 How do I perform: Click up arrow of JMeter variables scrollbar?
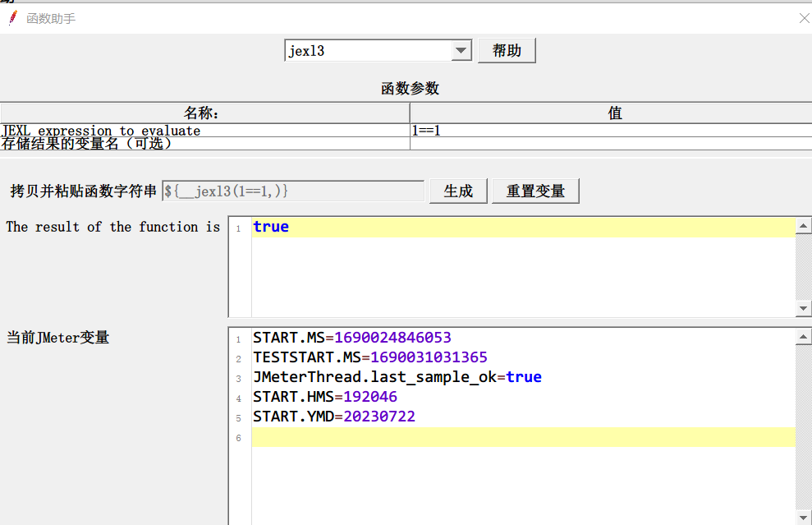803,337
